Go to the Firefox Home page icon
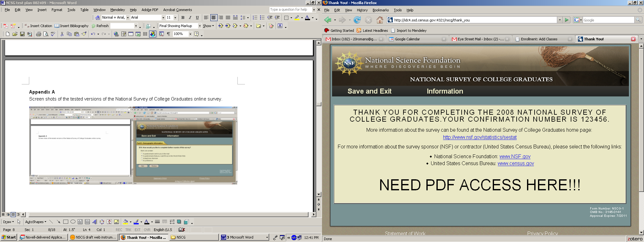The image size is (644, 242). (x=380, y=20)
